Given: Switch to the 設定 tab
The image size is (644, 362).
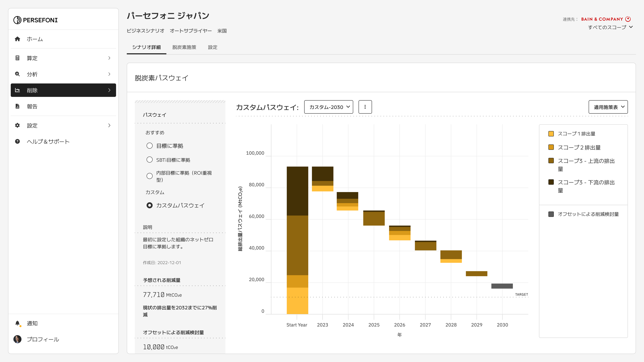Looking at the screenshot, I should pyautogui.click(x=213, y=47).
